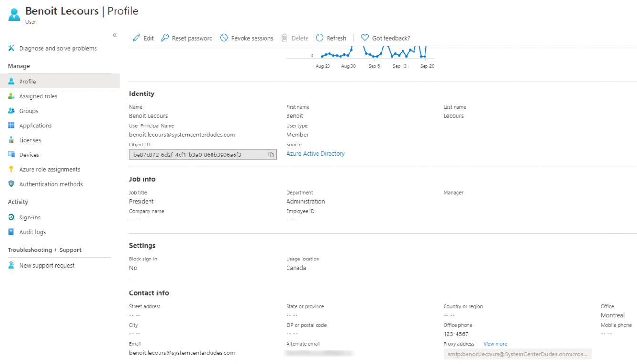Collapse the navigation sidebar with the chevron
This screenshot has height=364, width=637.
pos(115,35)
